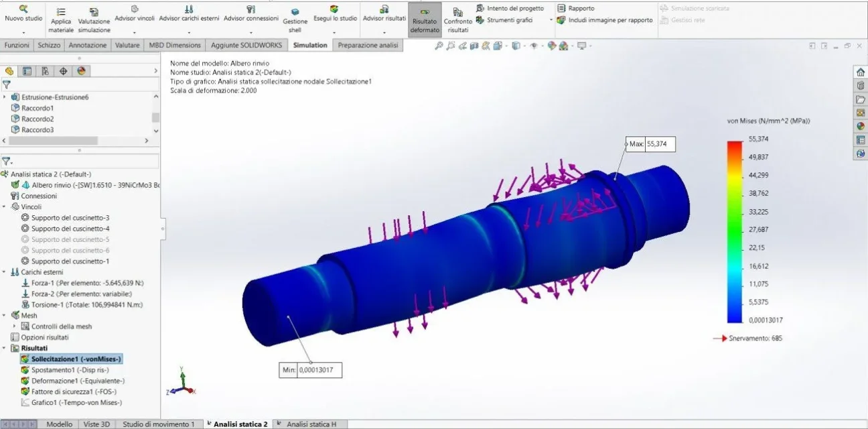Open Applica materiale tool
Screen dimensions: 868x429
[61, 21]
